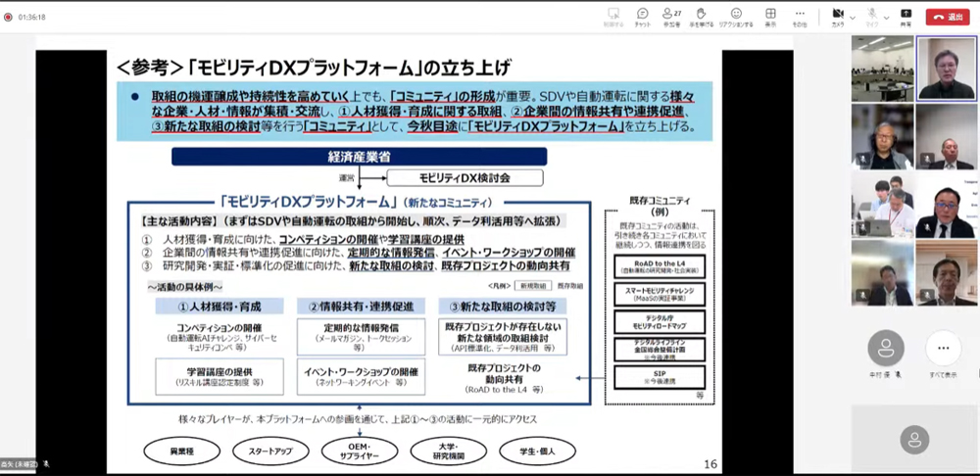980x476 pixels.
Task: Open the その他 more actions menu
Action: [x=800, y=17]
